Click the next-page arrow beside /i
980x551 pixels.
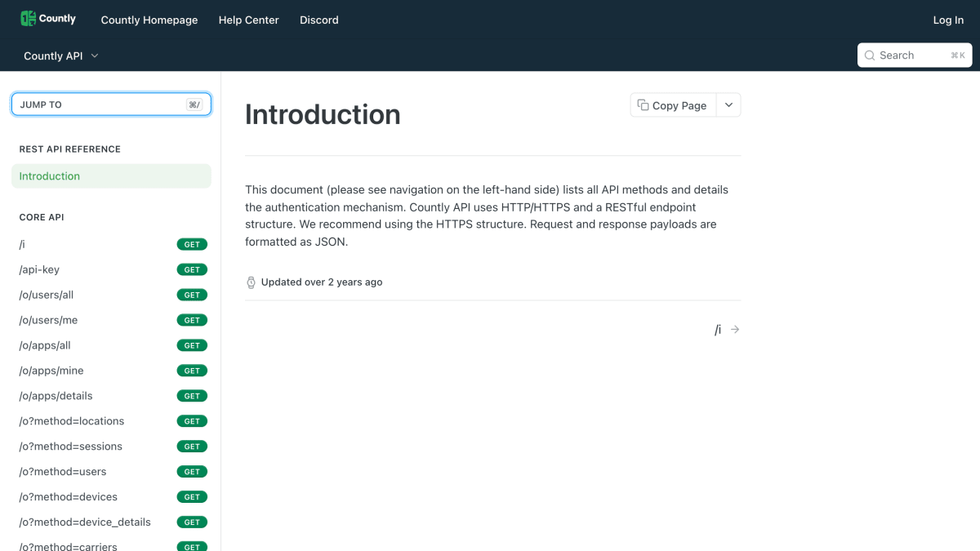tap(735, 330)
